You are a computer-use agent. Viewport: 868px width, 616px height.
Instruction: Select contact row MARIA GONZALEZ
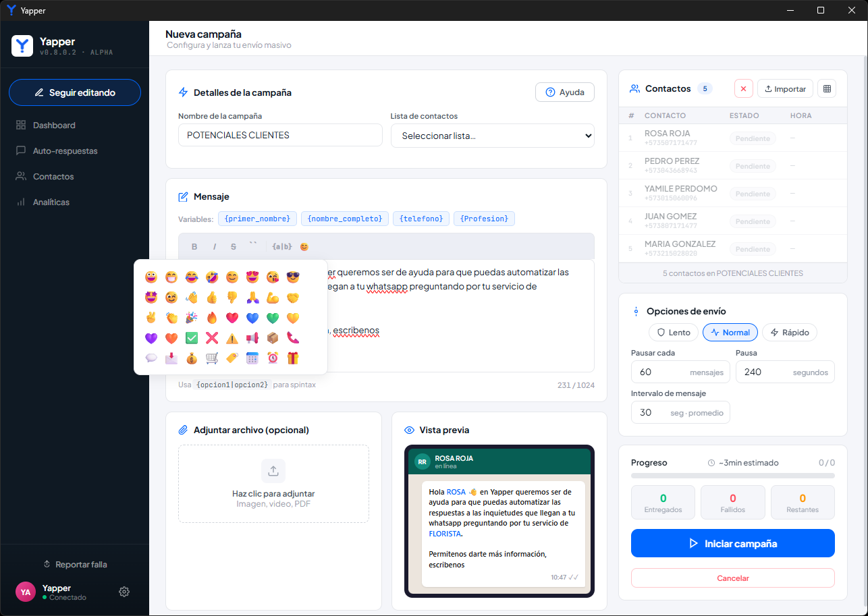(733, 248)
